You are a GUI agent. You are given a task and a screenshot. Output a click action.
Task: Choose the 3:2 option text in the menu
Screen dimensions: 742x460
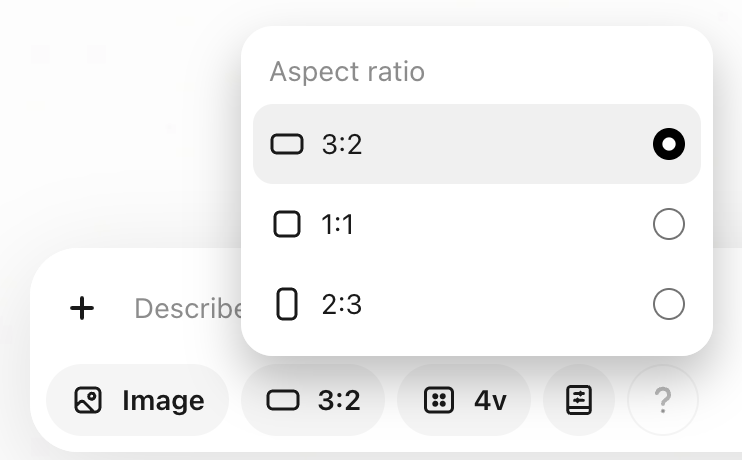coord(342,145)
